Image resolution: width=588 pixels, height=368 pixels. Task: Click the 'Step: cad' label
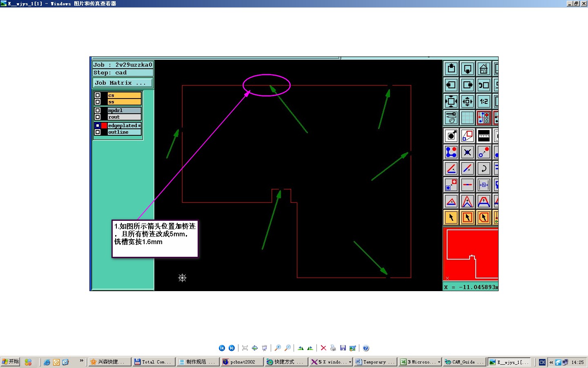[123, 72]
